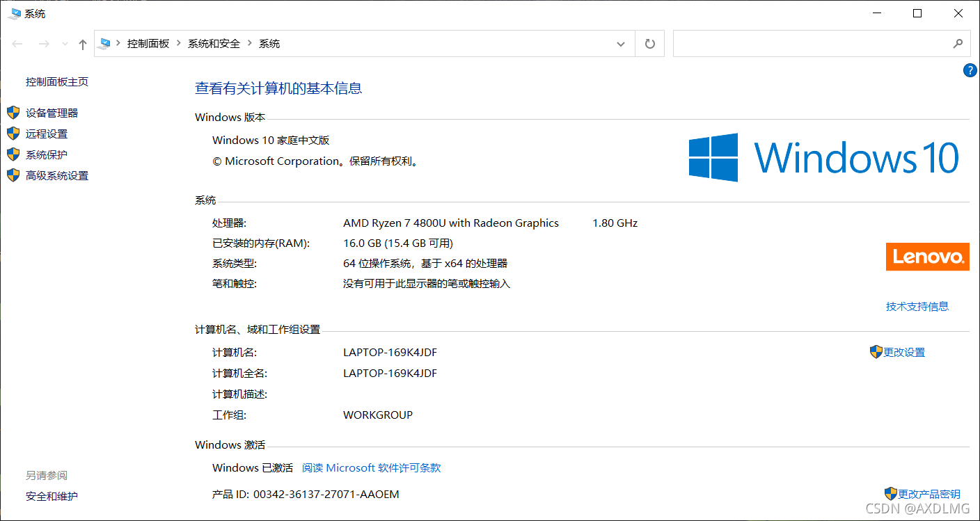Image resolution: width=980 pixels, height=521 pixels.
Task: Click the system icon in the title bar
Action: 15,13
